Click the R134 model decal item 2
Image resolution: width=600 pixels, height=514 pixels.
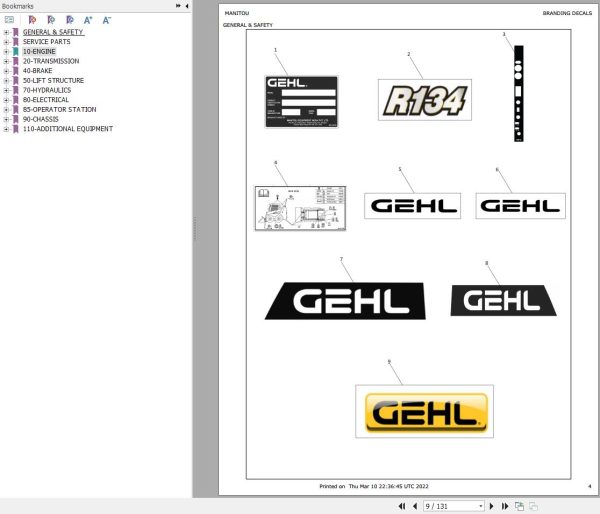click(425, 100)
